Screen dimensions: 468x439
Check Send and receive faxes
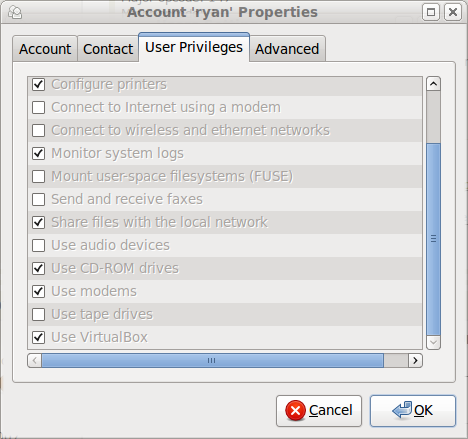point(39,200)
